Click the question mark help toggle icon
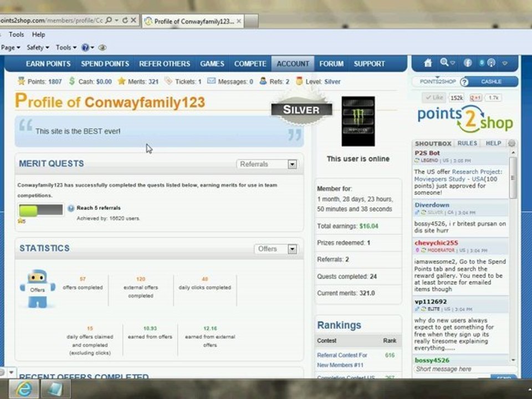Screen dimensions: 532x399 464,82
